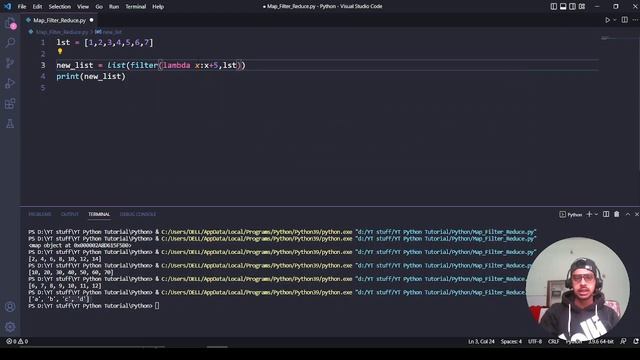Click empty line 5 in the editor gutter
The height and width of the screenshot is (360, 640).
(x=43, y=88)
